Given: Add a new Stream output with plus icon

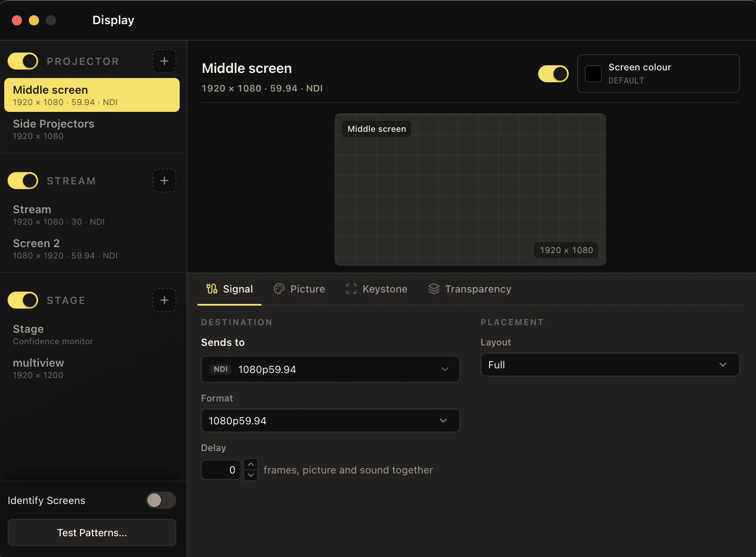Looking at the screenshot, I should click(x=164, y=181).
